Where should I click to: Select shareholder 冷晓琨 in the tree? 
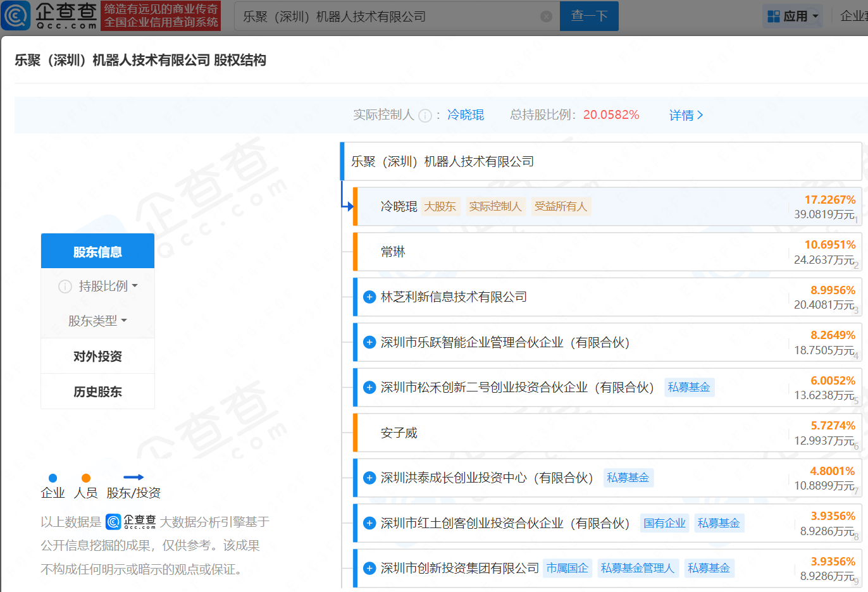pos(399,206)
